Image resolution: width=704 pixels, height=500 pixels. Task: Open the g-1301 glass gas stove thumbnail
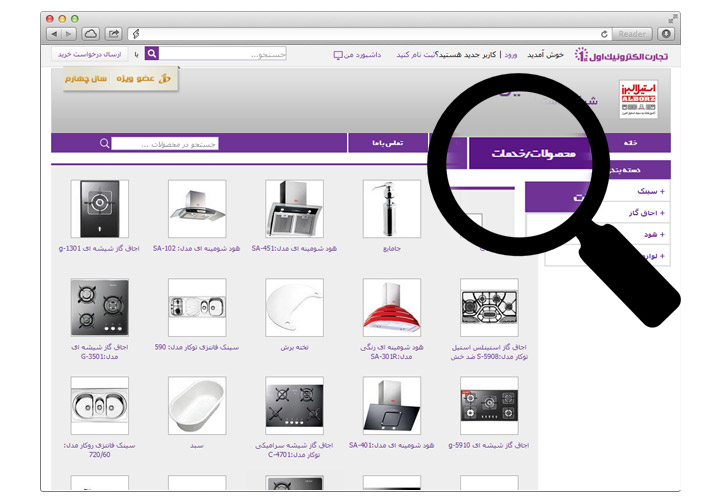[100, 209]
